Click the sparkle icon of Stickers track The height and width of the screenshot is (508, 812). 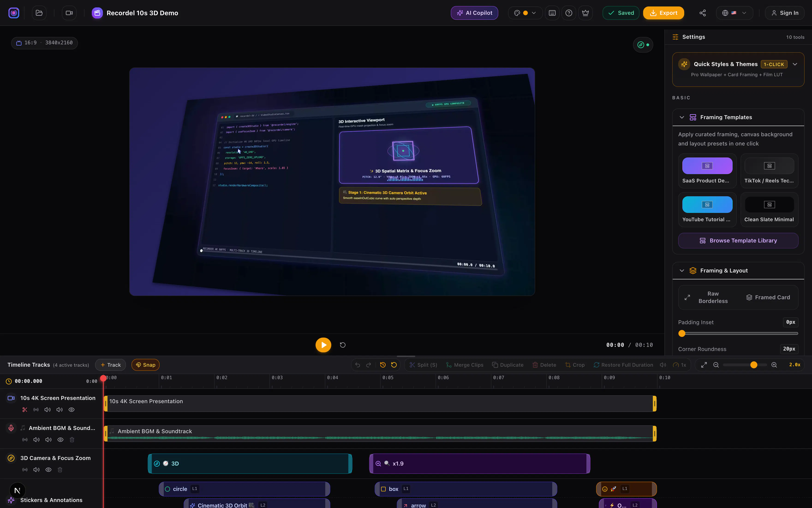pyautogui.click(x=11, y=500)
